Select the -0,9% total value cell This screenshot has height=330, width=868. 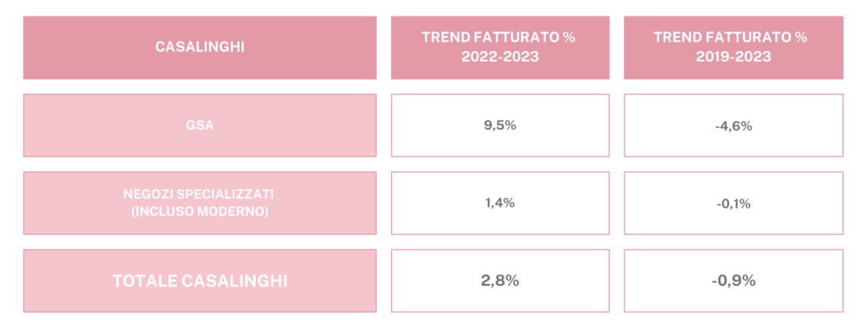[734, 280]
